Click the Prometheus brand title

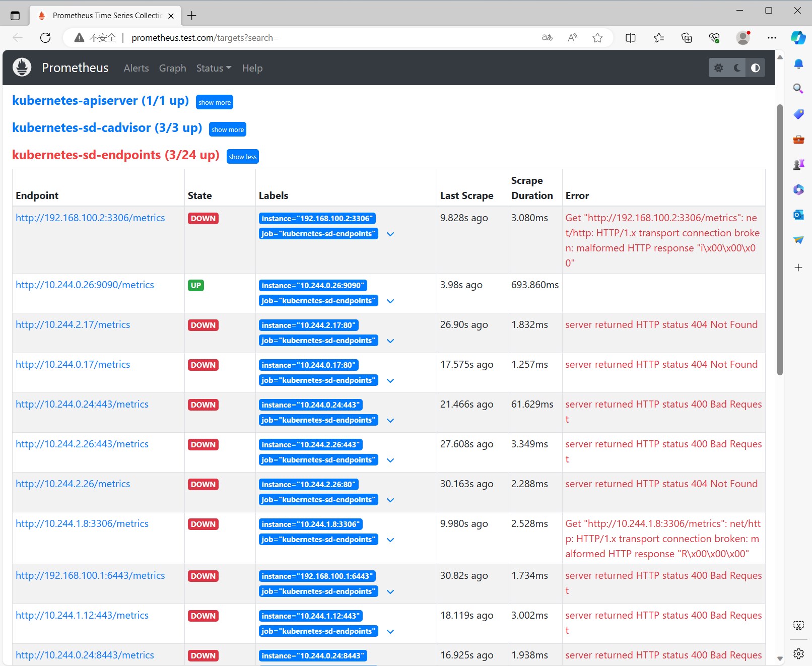75,68
